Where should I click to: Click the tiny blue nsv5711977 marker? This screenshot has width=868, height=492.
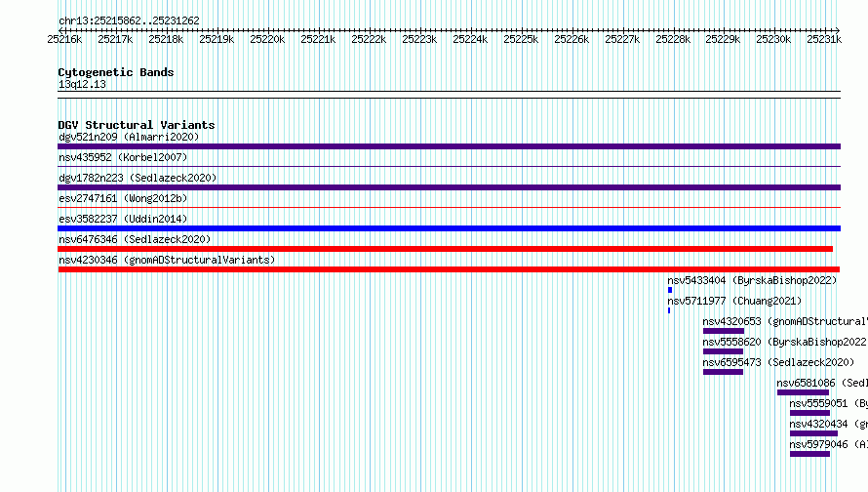tap(669, 310)
